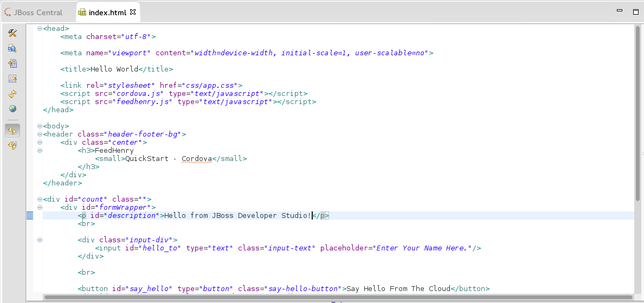Click the 'say-hello-button' class value
The width and height of the screenshot is (644, 303).
[303, 288]
